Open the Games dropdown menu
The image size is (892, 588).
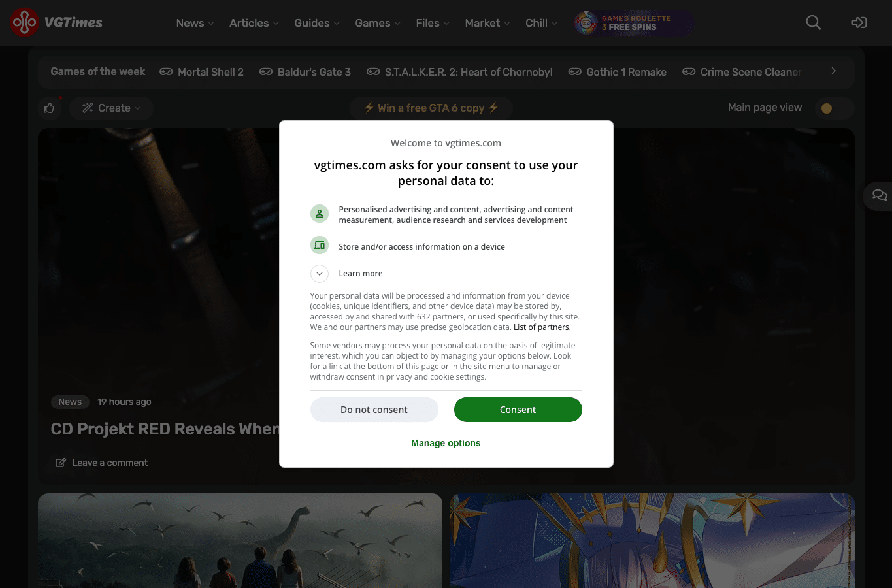point(378,23)
